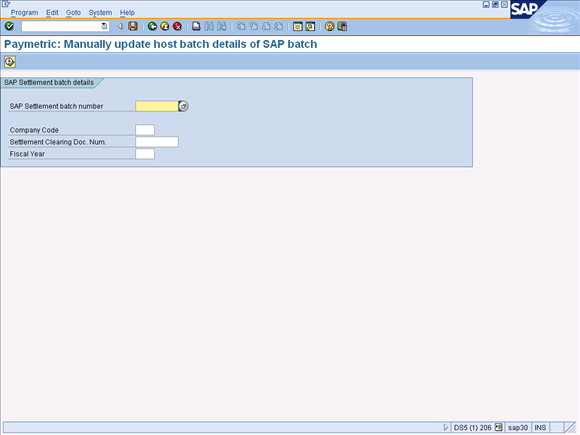Open the System menu
This screenshot has height=435, width=580.
coord(100,13)
